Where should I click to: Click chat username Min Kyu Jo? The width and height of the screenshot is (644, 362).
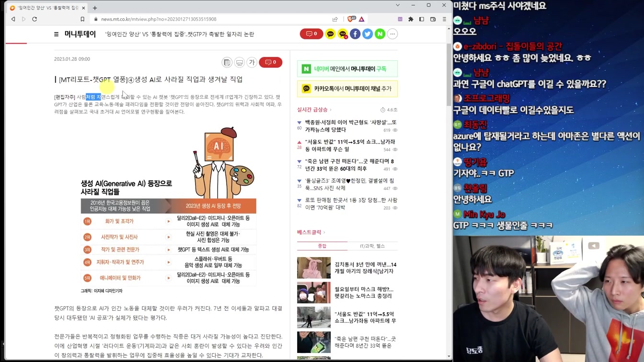click(484, 214)
